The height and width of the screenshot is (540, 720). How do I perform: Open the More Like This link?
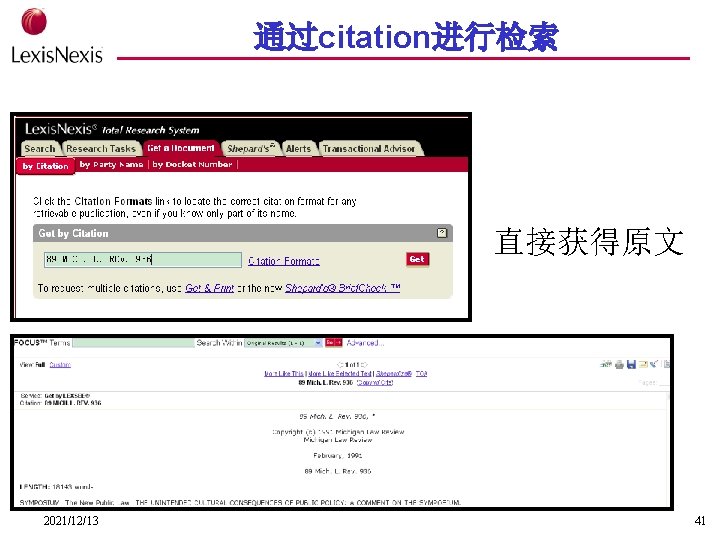coord(283,374)
